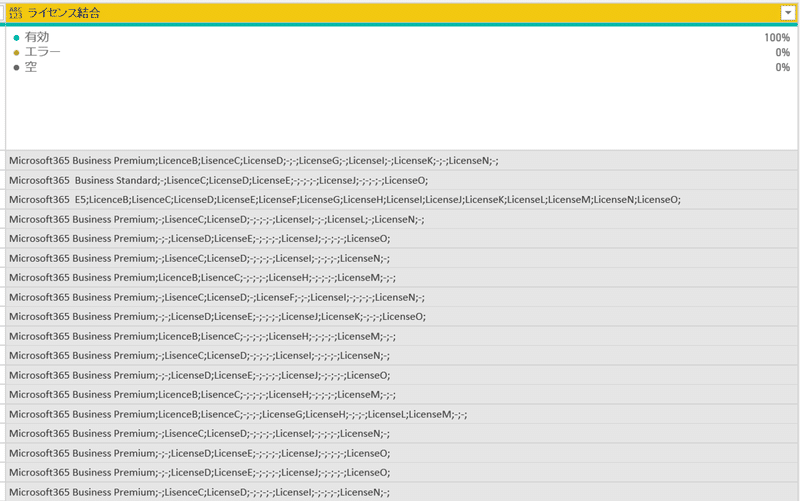Select the ライセンス結合 column header

pos(401,13)
